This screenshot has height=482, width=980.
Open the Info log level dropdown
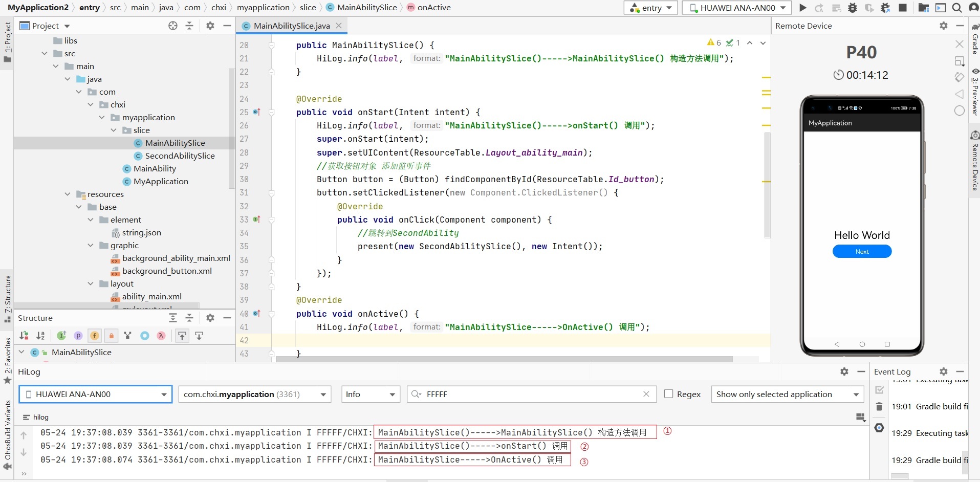371,394
